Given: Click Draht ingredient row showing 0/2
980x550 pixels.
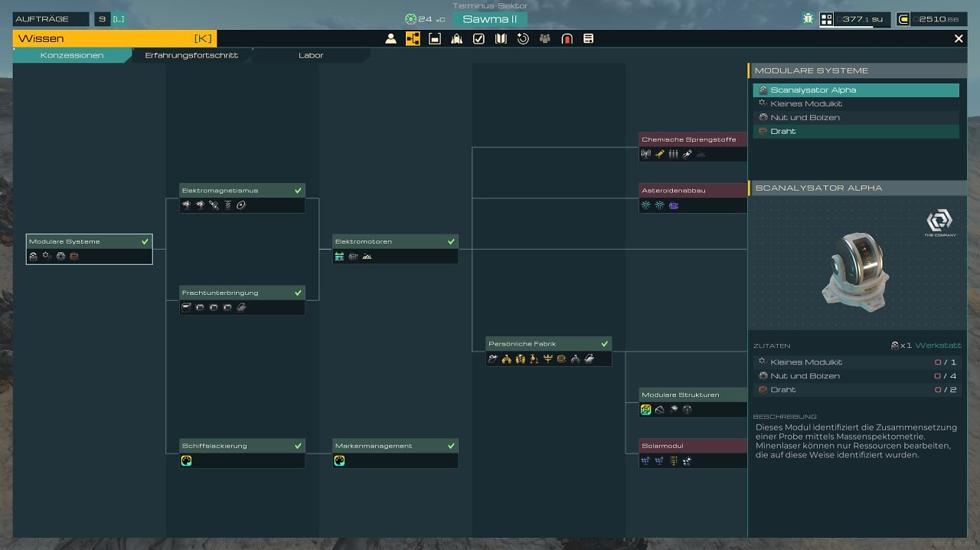Looking at the screenshot, I should 856,390.
